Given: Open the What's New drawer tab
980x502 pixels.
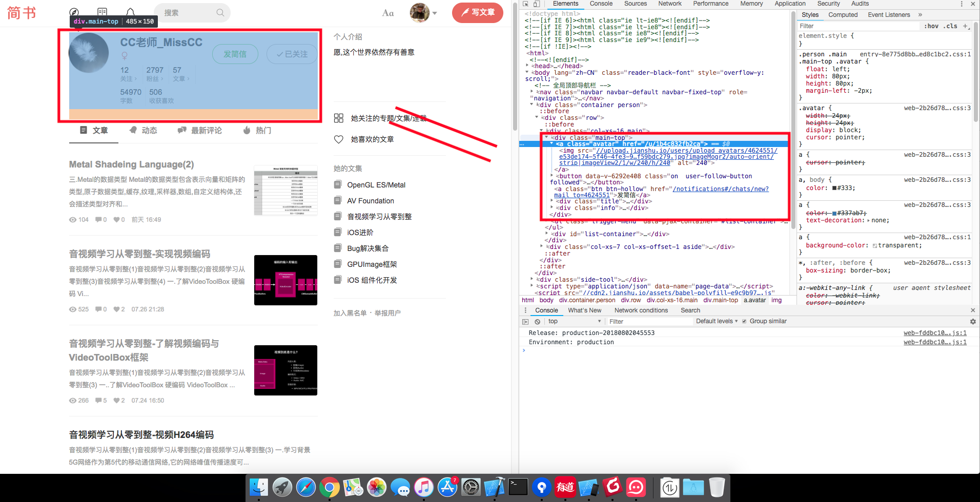Looking at the screenshot, I should (x=585, y=310).
